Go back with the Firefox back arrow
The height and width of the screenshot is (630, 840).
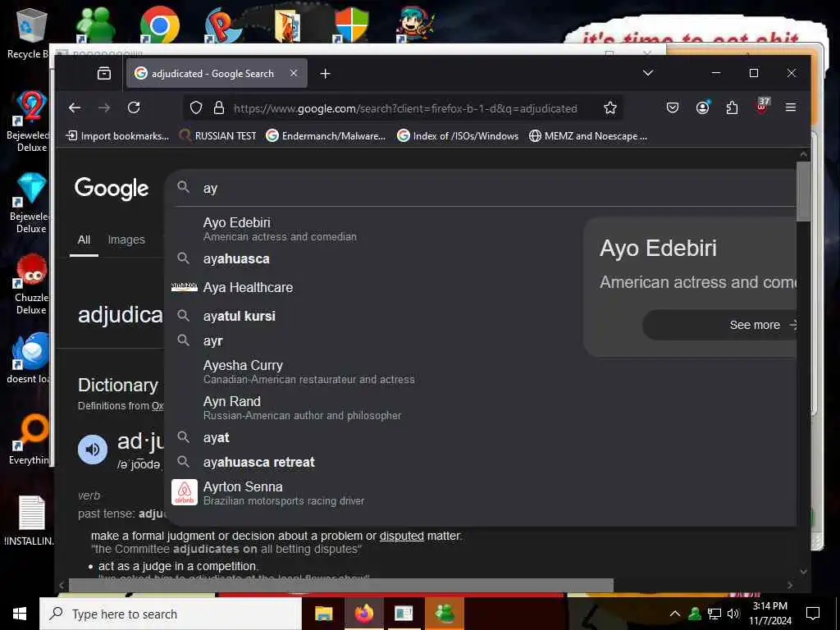pos(75,107)
